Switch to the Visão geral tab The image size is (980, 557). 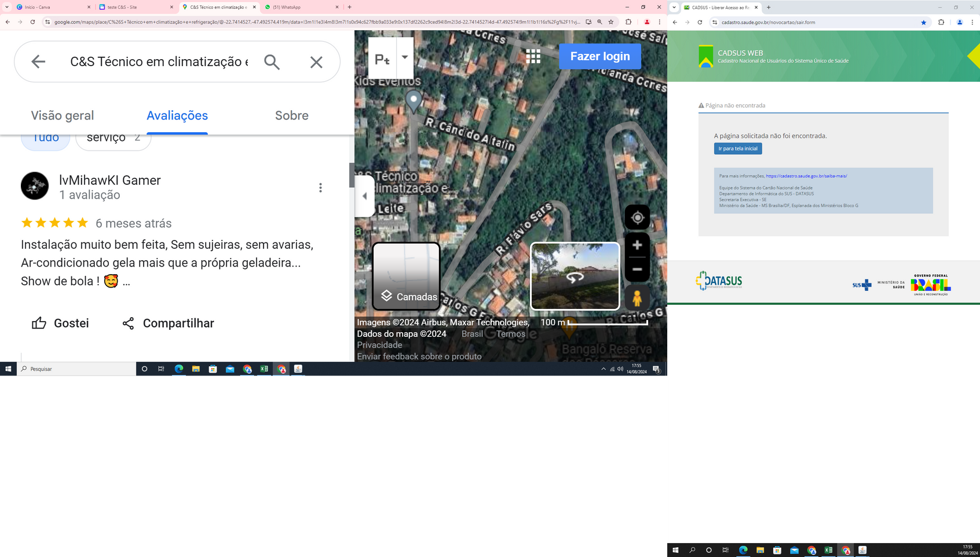pyautogui.click(x=63, y=115)
